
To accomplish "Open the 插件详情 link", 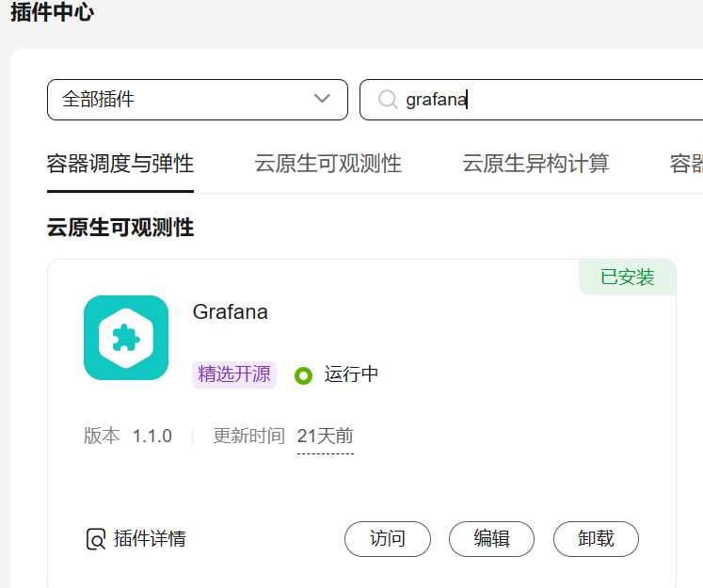I will [150, 539].
